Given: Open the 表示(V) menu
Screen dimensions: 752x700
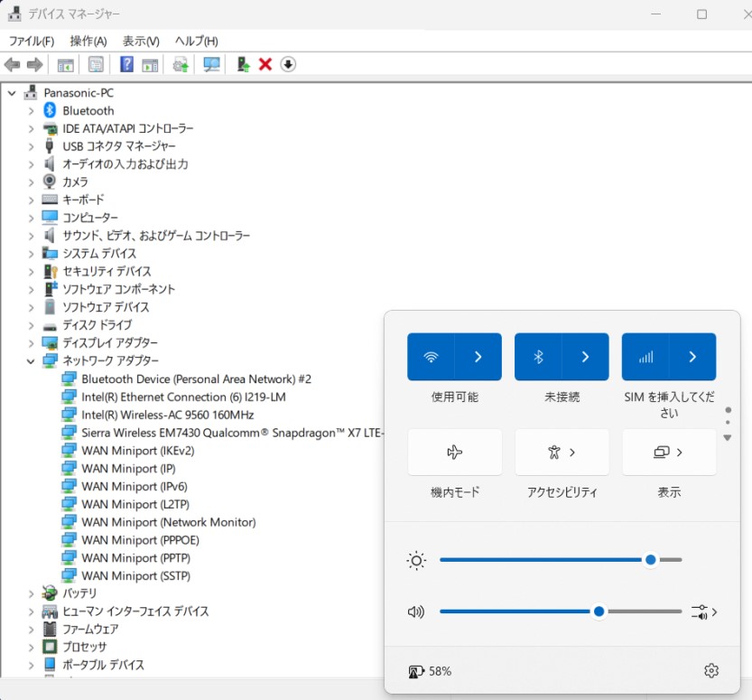Looking at the screenshot, I should [x=141, y=42].
